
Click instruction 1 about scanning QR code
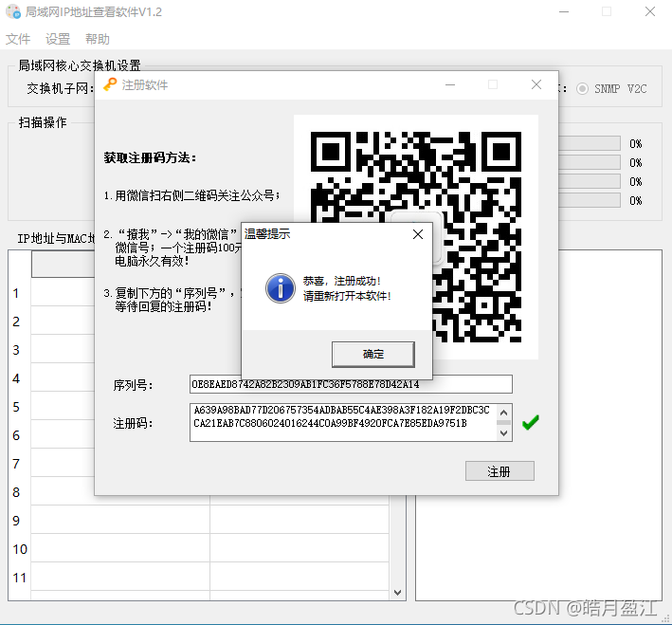coord(192,195)
